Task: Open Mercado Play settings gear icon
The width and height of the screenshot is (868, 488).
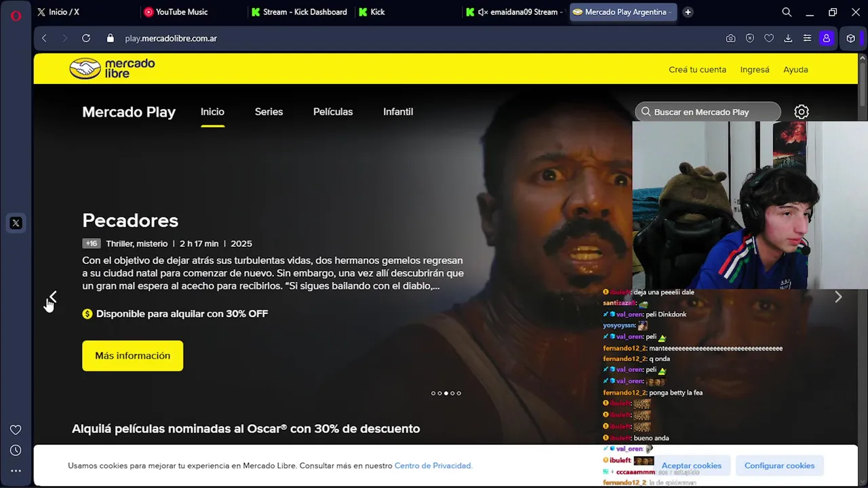Action: [802, 112]
